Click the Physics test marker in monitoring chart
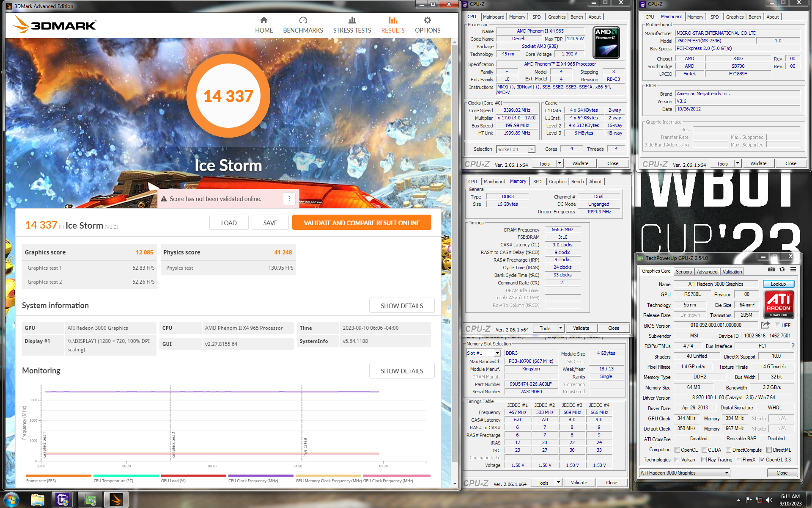Screen dimensions: 812x508 pos(305,447)
